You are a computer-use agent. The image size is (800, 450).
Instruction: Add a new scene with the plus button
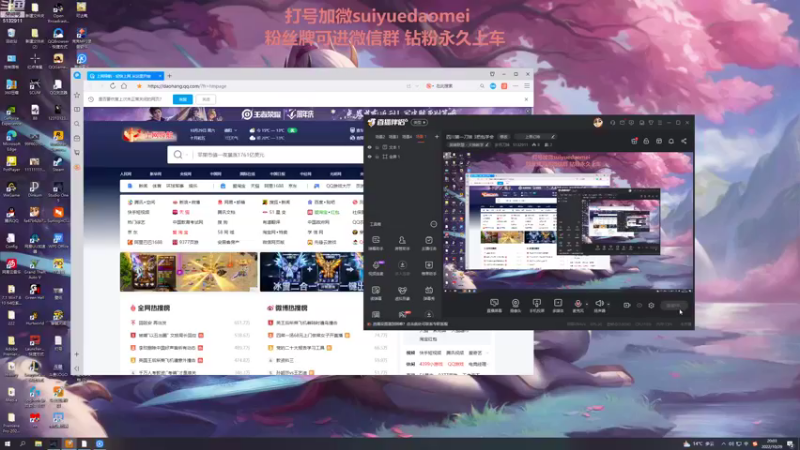click(x=436, y=137)
